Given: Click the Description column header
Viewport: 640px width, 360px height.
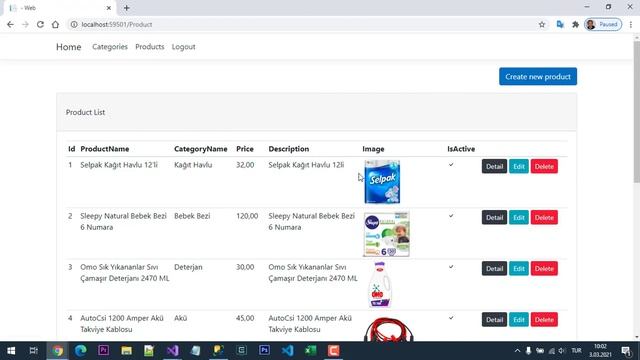Looking at the screenshot, I should 289,149.
